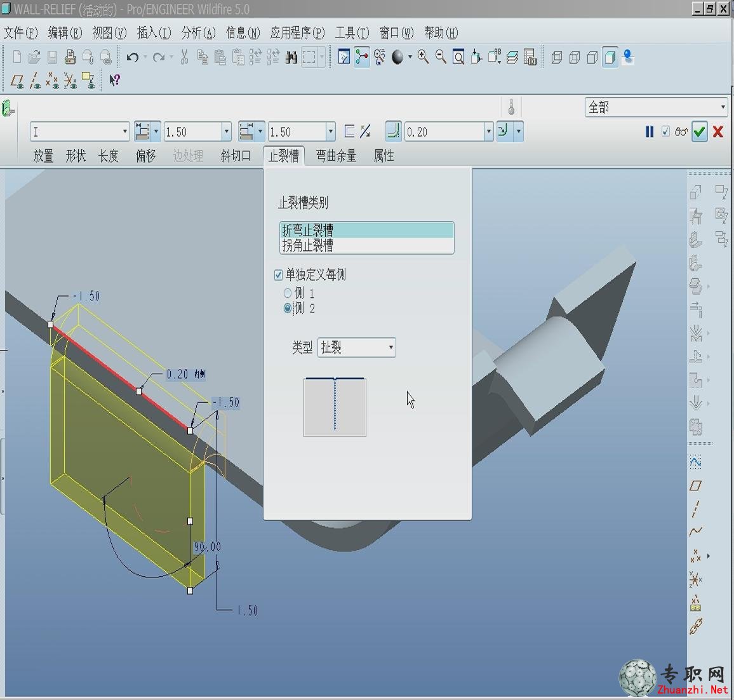Click the Copy icon
This screenshot has height=700, width=734.
pos(203,57)
